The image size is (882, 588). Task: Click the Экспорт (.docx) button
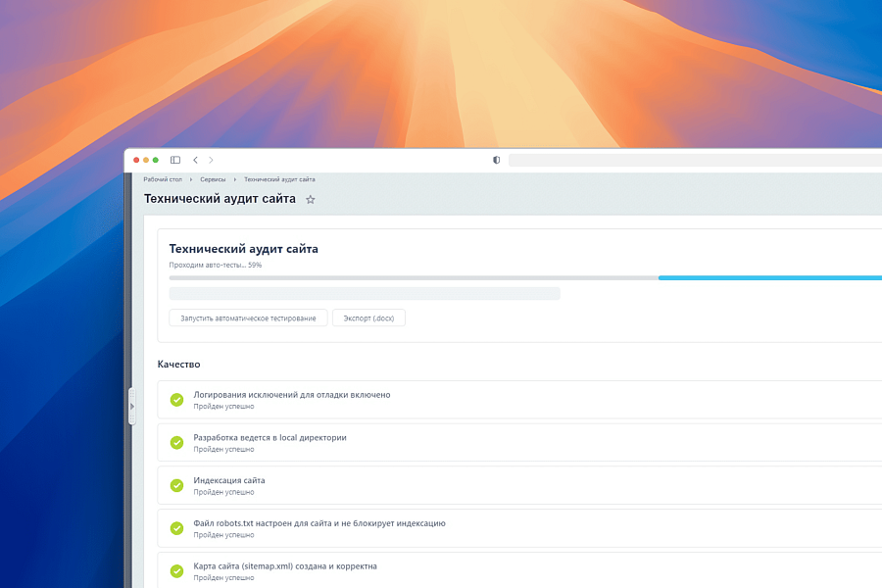pyautogui.click(x=368, y=318)
